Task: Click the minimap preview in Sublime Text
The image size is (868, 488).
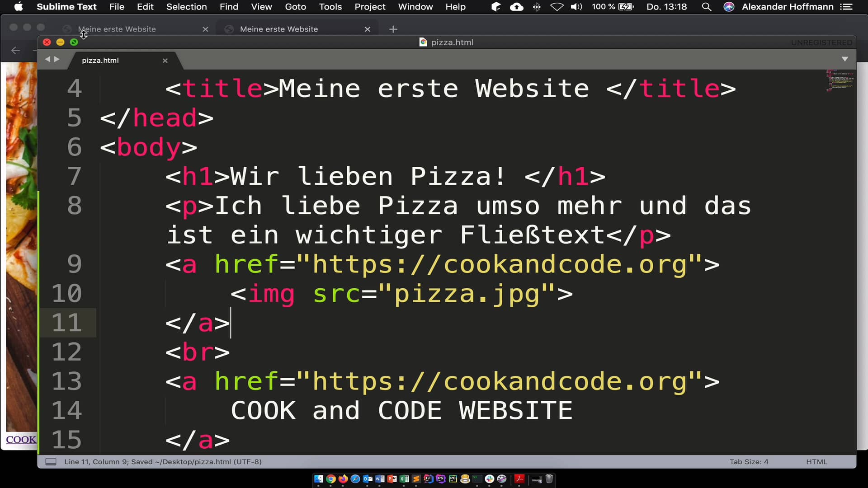Action: point(840,81)
